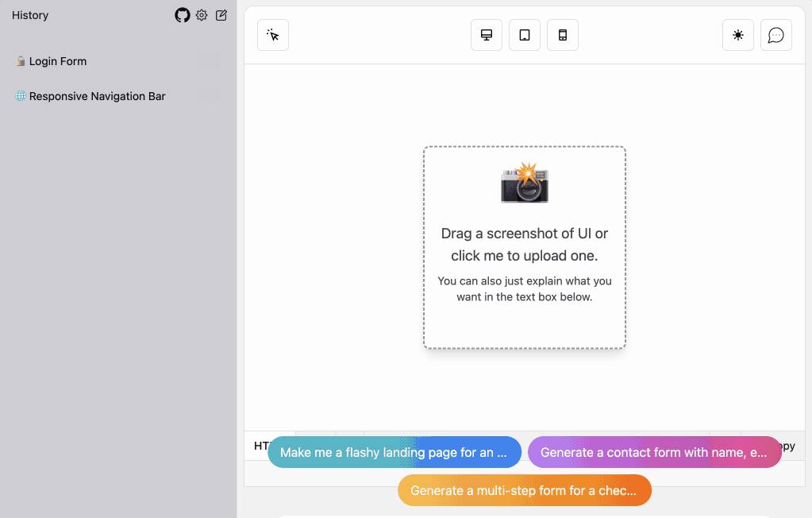Switch to the HTML tab
The image size is (812, 518).
[x=262, y=446]
